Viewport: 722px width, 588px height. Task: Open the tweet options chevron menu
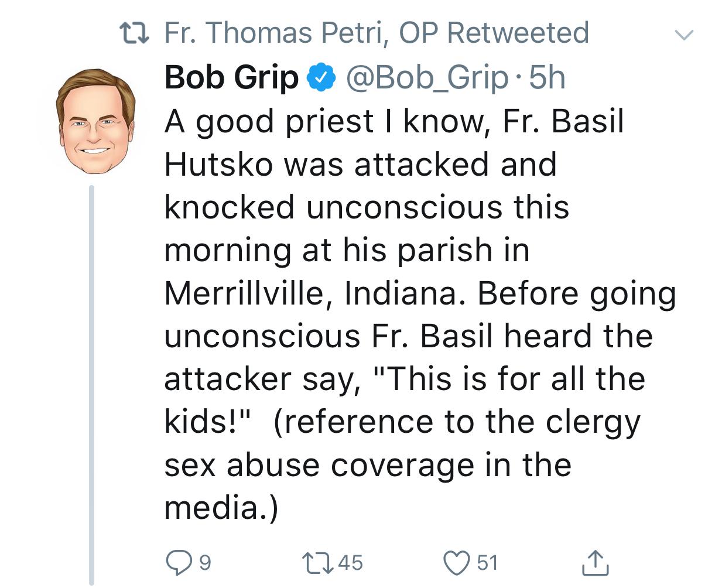coord(683,35)
